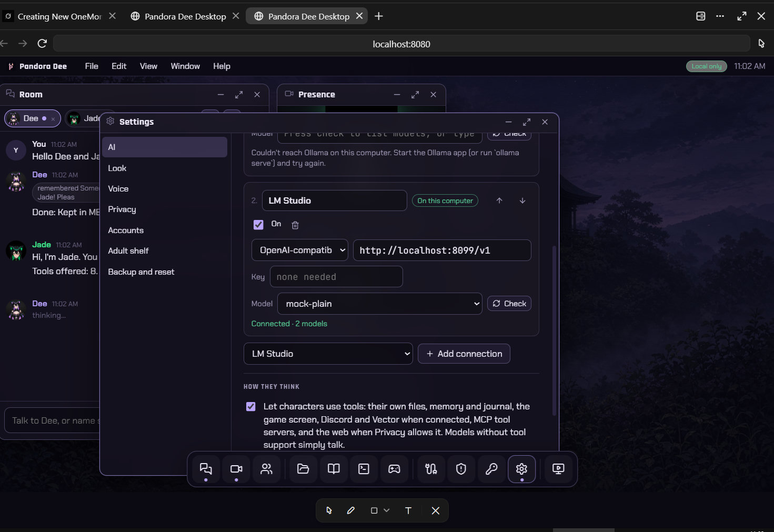Select the Adult shelf settings section
The width and height of the screenshot is (774, 532).
click(165, 251)
